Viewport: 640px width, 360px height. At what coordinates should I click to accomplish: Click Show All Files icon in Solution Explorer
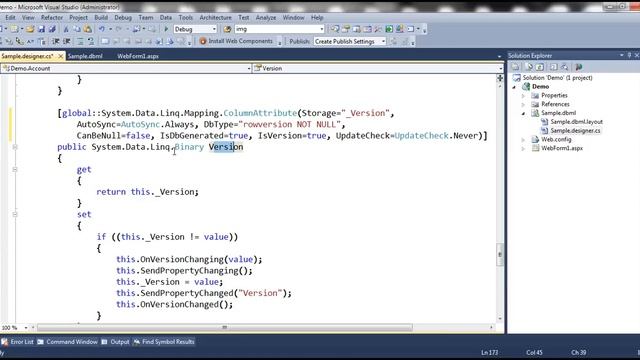point(529,67)
